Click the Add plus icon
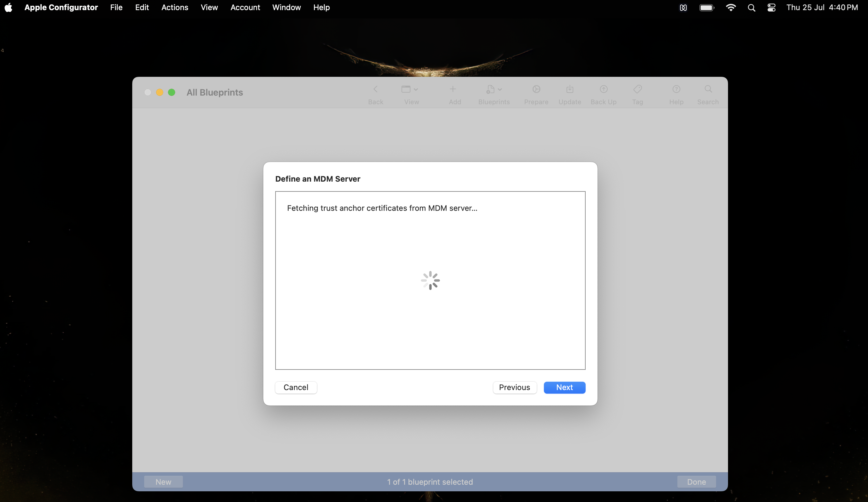This screenshot has width=868, height=502. (453, 89)
